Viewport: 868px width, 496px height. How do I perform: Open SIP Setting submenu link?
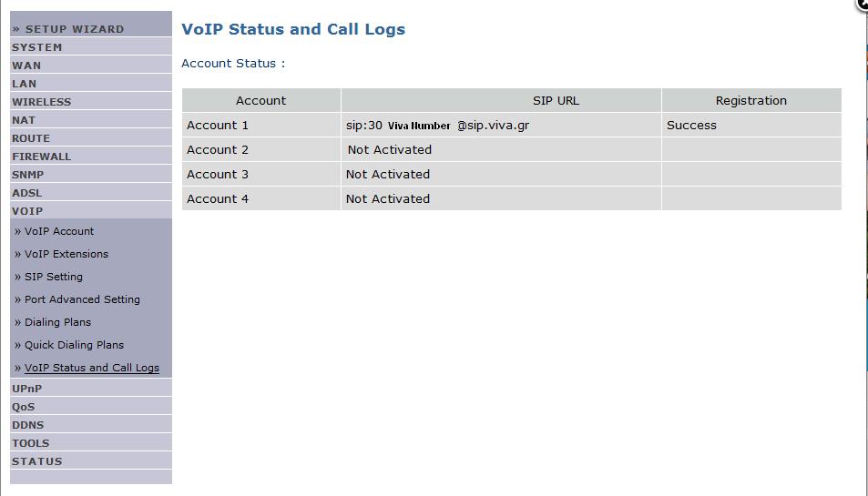click(54, 277)
